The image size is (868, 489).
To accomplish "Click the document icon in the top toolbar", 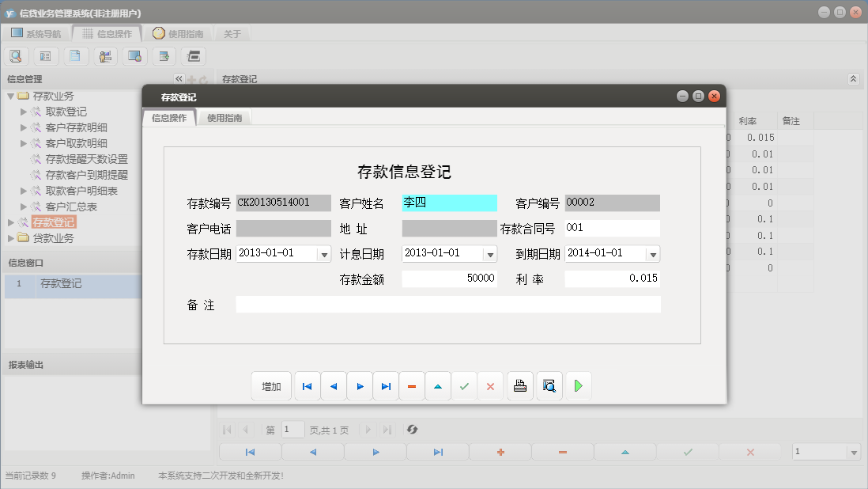I will (x=76, y=56).
